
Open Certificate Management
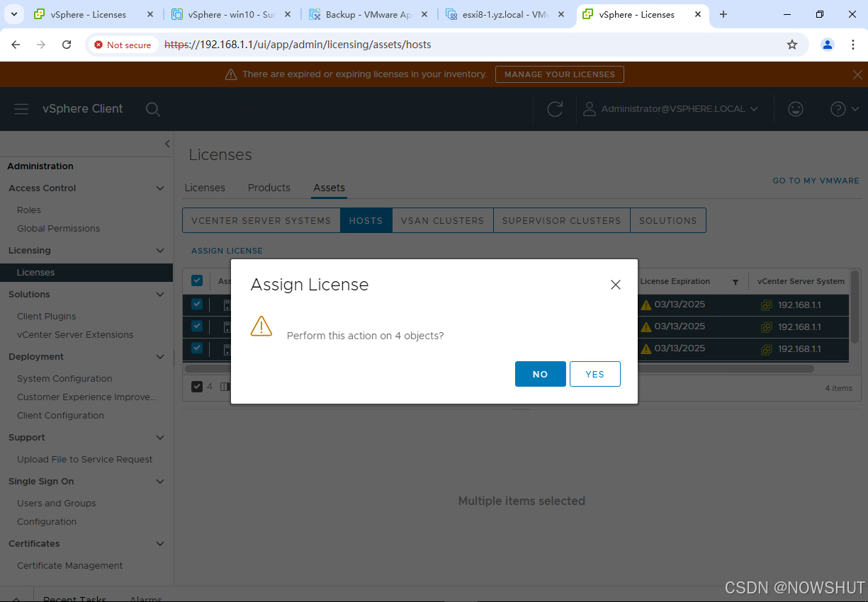[70, 566]
